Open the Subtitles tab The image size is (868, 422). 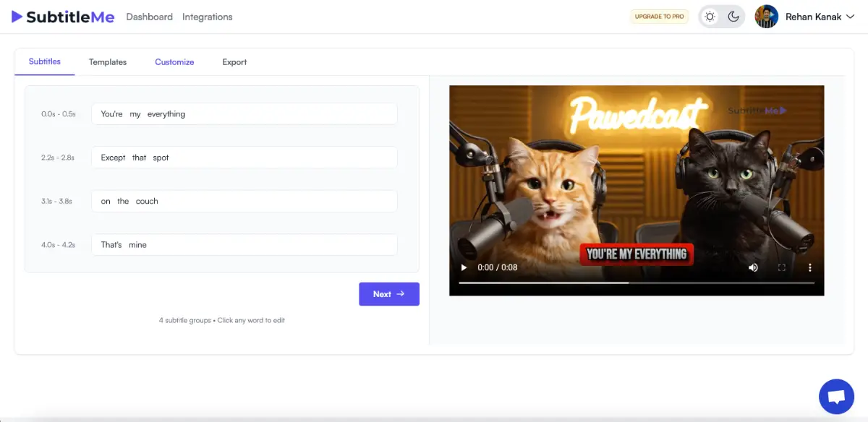click(45, 61)
